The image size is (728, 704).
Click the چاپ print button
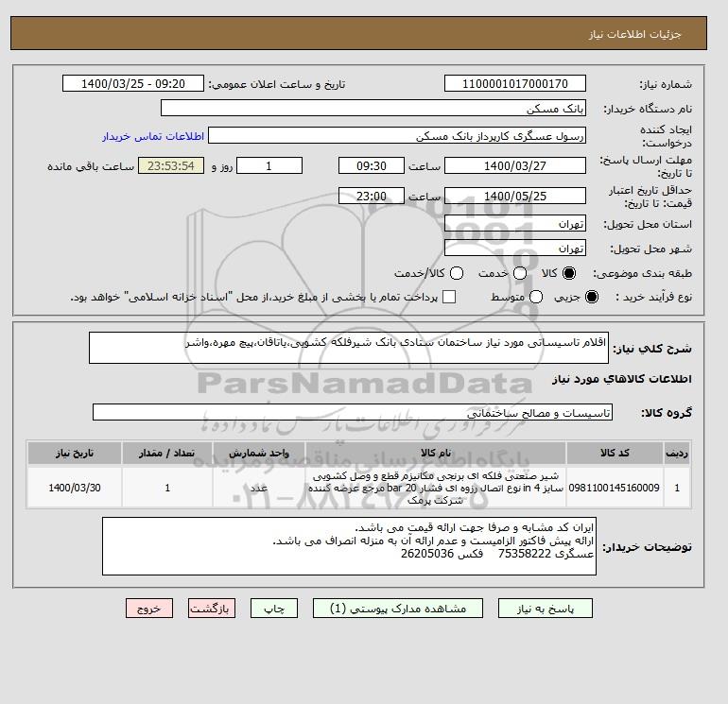click(274, 609)
